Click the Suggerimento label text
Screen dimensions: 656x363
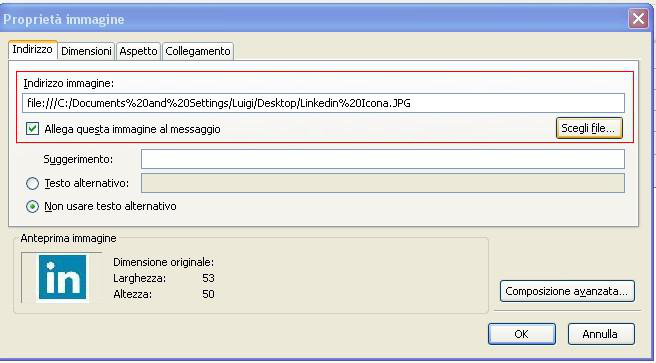coord(78,159)
